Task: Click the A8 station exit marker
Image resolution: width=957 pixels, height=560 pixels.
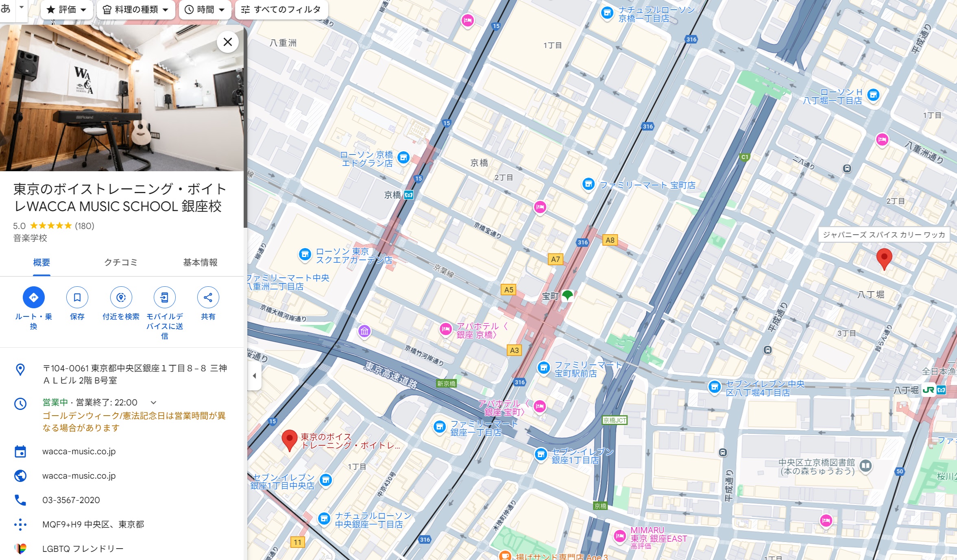Action: [x=610, y=240]
